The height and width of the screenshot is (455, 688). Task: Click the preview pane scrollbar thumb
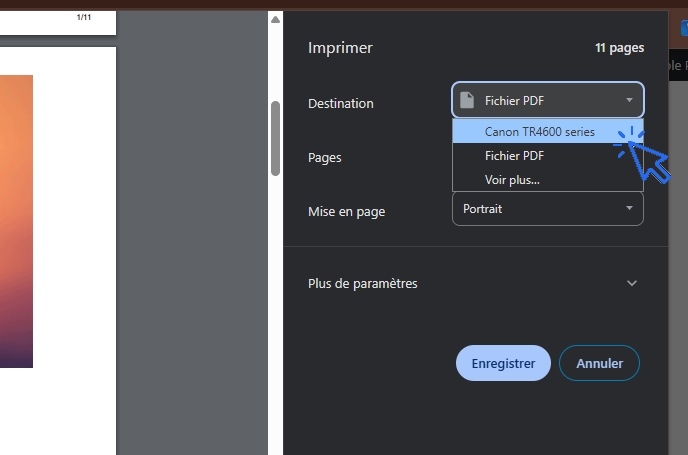click(x=275, y=138)
